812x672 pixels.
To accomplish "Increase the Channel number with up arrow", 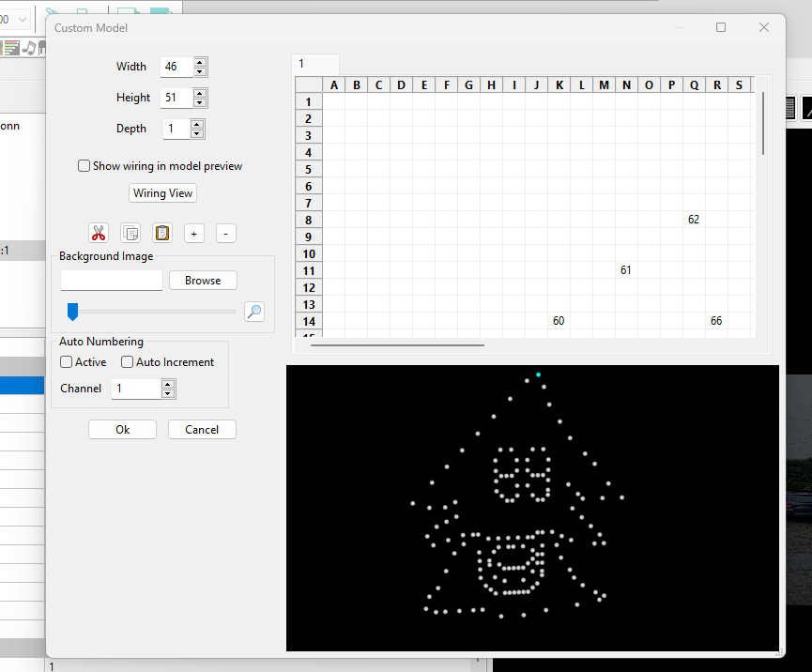I will pyautogui.click(x=168, y=384).
